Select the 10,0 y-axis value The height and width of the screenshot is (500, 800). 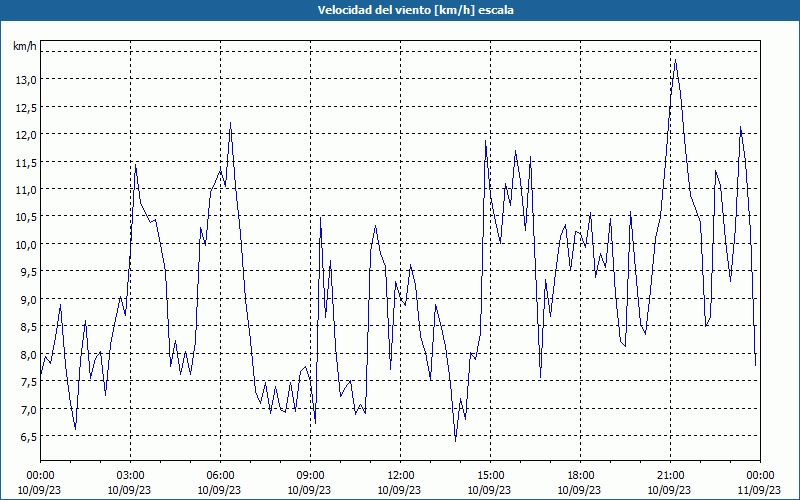(x=26, y=244)
